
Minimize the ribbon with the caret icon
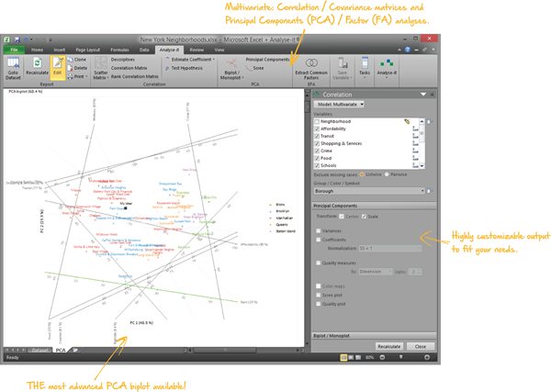point(399,50)
